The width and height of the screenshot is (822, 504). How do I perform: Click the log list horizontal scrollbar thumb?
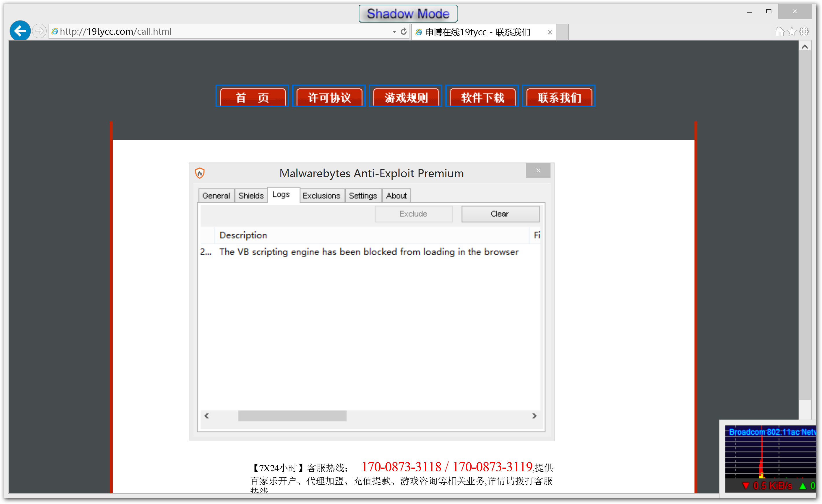click(x=292, y=416)
